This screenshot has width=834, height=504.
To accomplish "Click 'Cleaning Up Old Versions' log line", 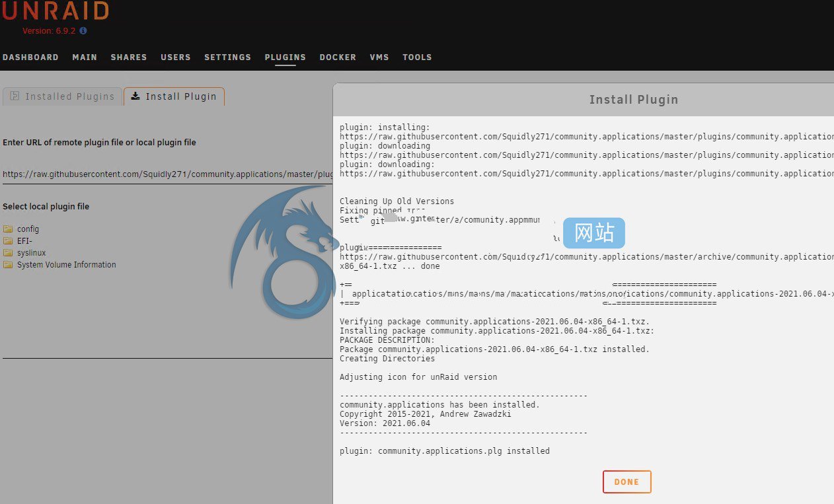I will (x=397, y=201).
